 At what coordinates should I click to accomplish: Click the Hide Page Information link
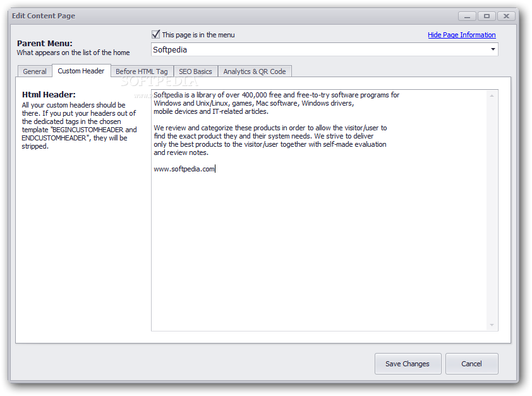coord(461,35)
